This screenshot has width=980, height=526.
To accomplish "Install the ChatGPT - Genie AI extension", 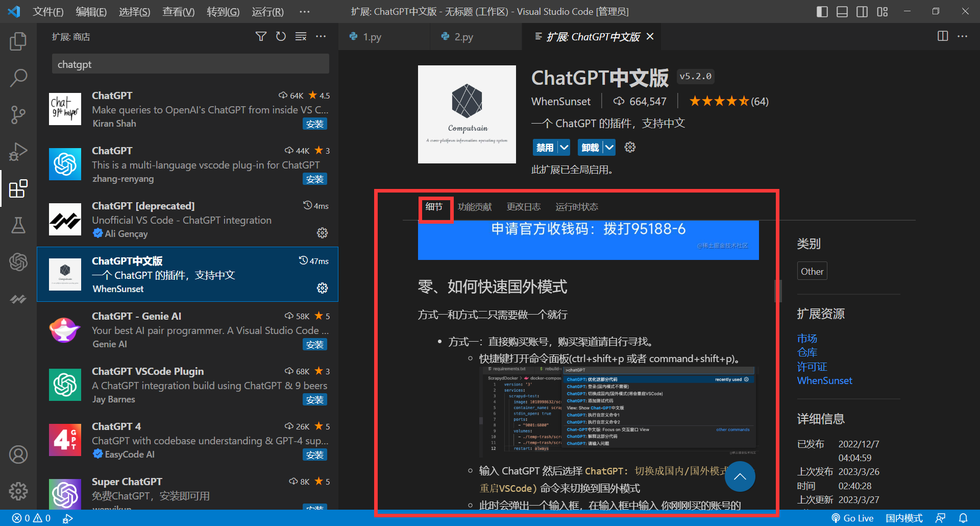I will click(x=315, y=344).
